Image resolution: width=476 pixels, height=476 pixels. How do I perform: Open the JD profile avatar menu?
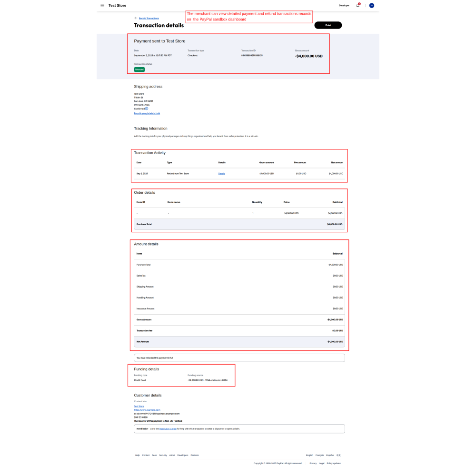[x=372, y=6]
